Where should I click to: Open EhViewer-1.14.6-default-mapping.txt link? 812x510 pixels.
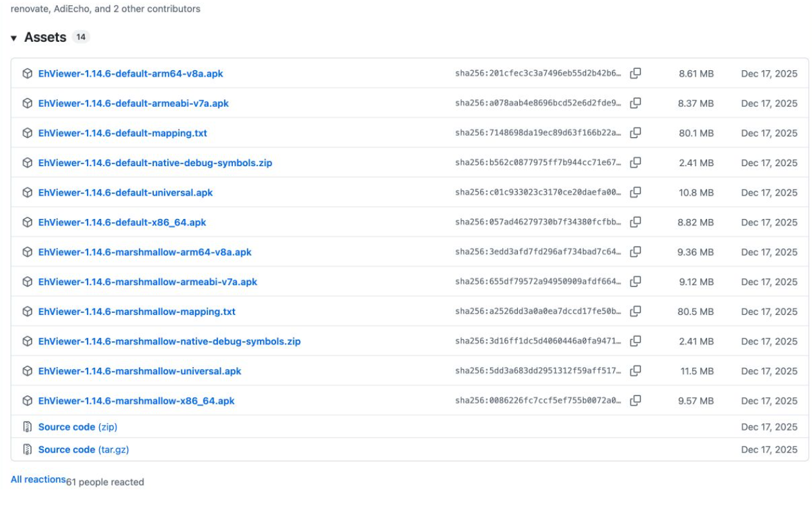point(122,133)
